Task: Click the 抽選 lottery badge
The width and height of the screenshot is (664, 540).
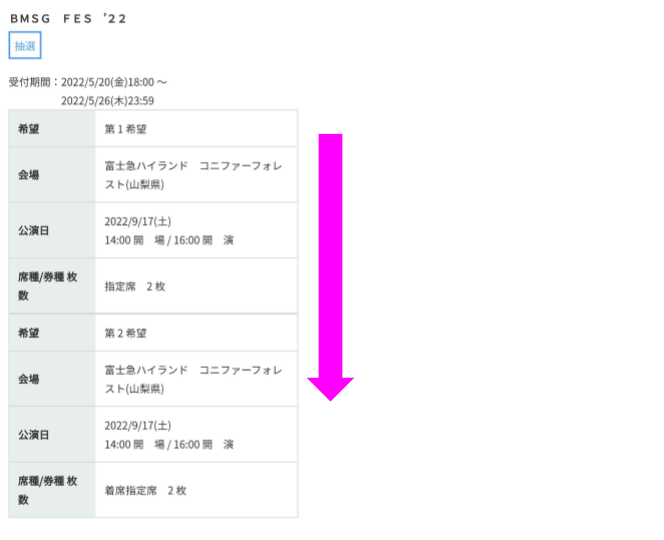Action: coord(25,45)
